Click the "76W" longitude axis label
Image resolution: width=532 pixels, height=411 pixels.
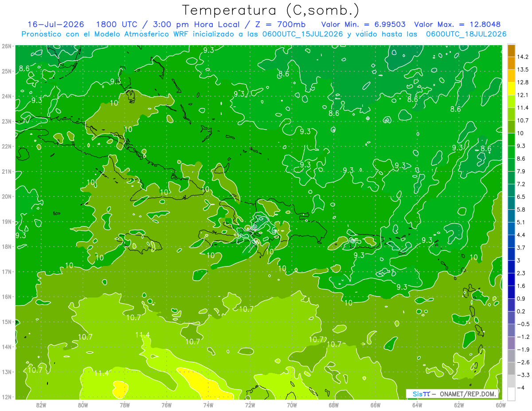(x=166, y=405)
